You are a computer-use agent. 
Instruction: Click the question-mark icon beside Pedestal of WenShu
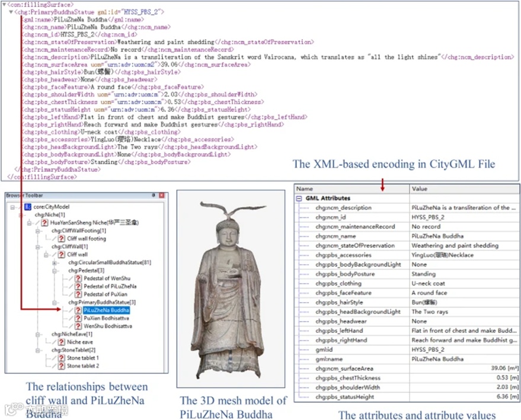click(x=78, y=278)
